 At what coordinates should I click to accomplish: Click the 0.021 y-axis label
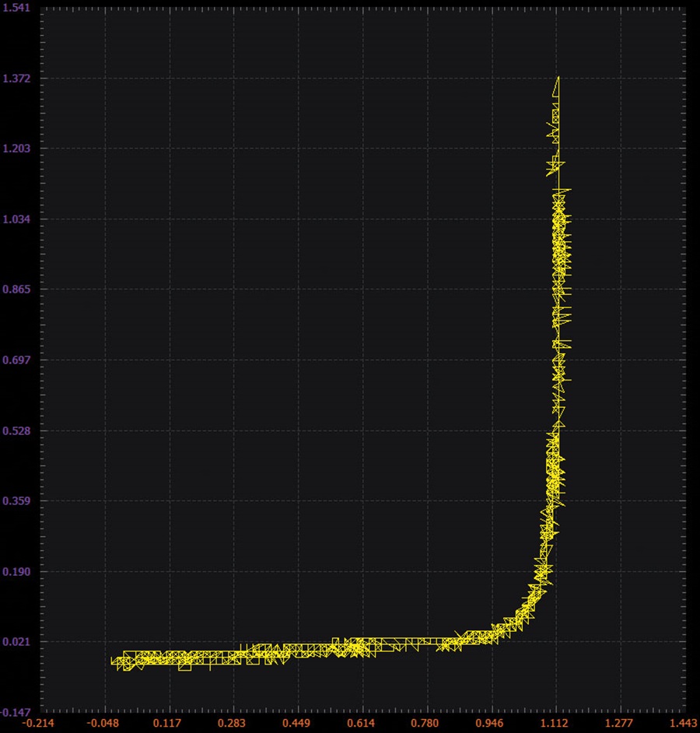point(16,642)
